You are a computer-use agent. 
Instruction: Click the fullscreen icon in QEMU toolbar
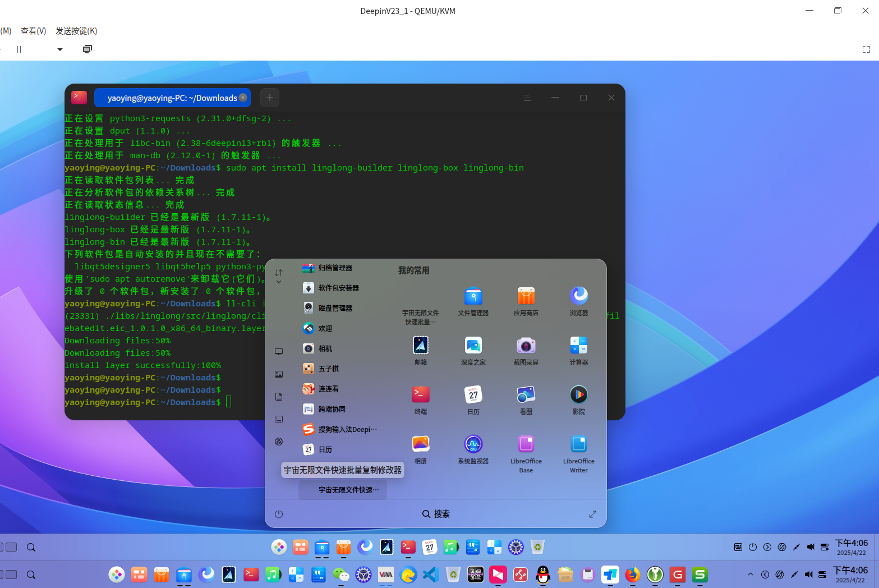coord(866,49)
